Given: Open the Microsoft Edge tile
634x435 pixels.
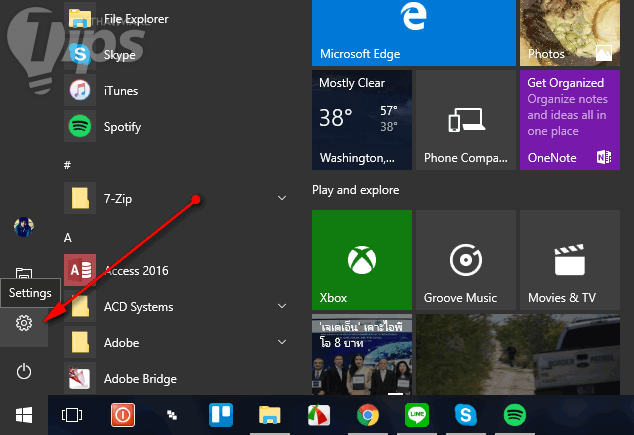Looking at the screenshot, I should [414, 32].
